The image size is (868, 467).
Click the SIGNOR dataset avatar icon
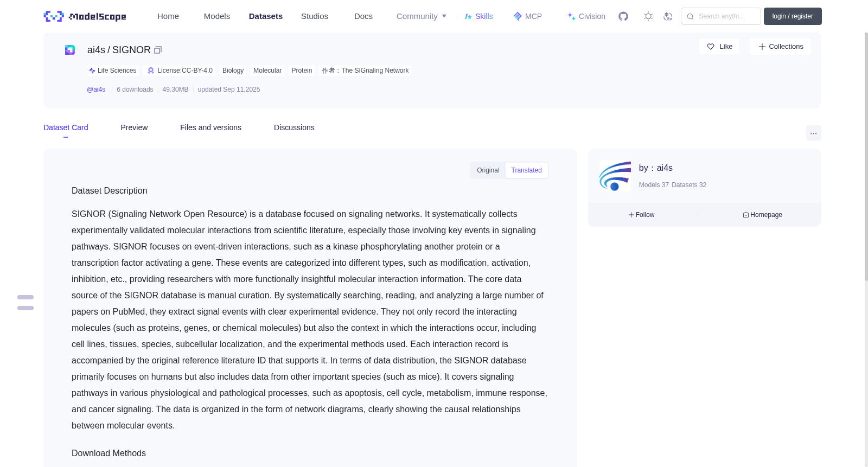point(70,50)
